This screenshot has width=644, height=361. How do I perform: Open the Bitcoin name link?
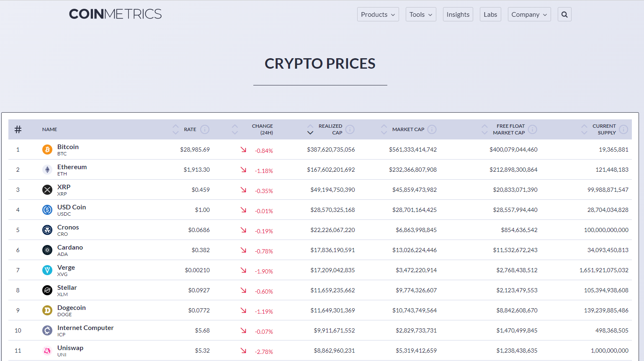(68, 147)
